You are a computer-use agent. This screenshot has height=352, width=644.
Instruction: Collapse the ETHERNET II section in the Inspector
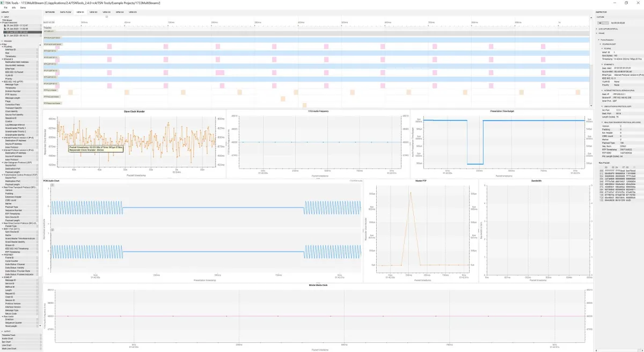click(x=602, y=64)
